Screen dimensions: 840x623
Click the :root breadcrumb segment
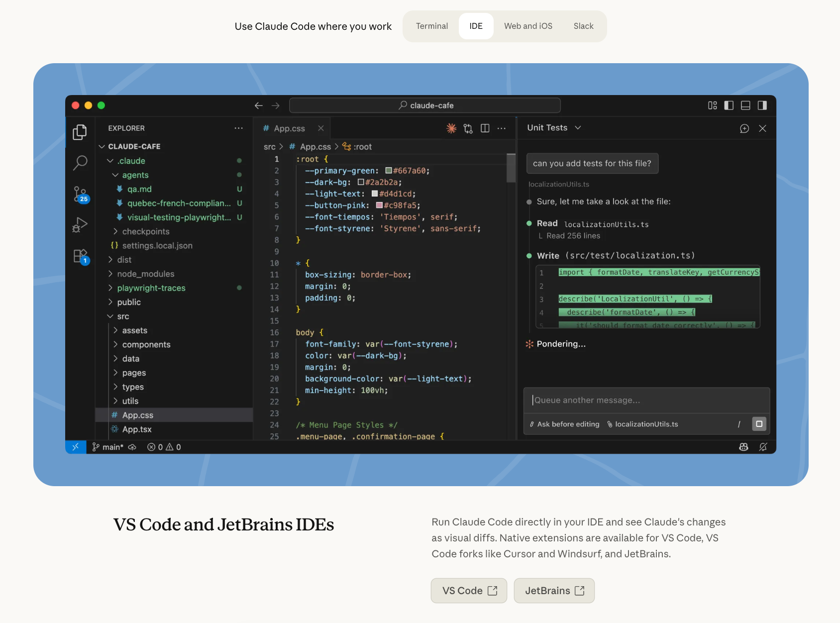[x=357, y=147]
